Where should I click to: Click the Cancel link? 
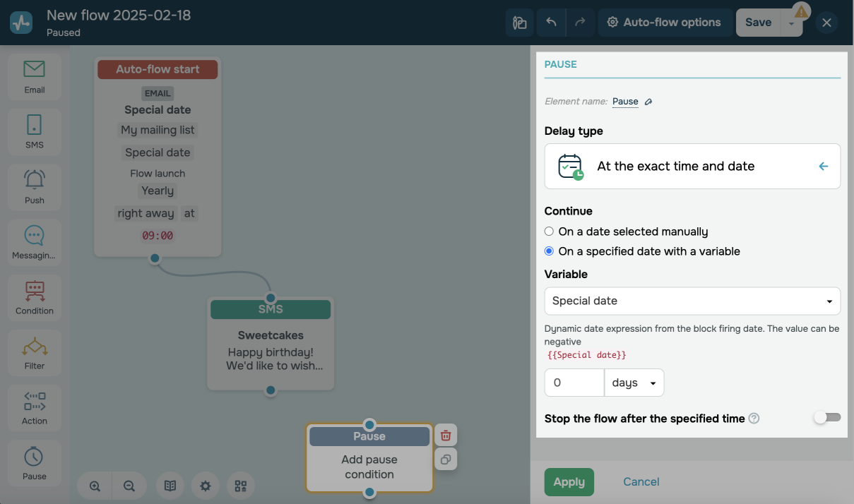pyautogui.click(x=641, y=482)
